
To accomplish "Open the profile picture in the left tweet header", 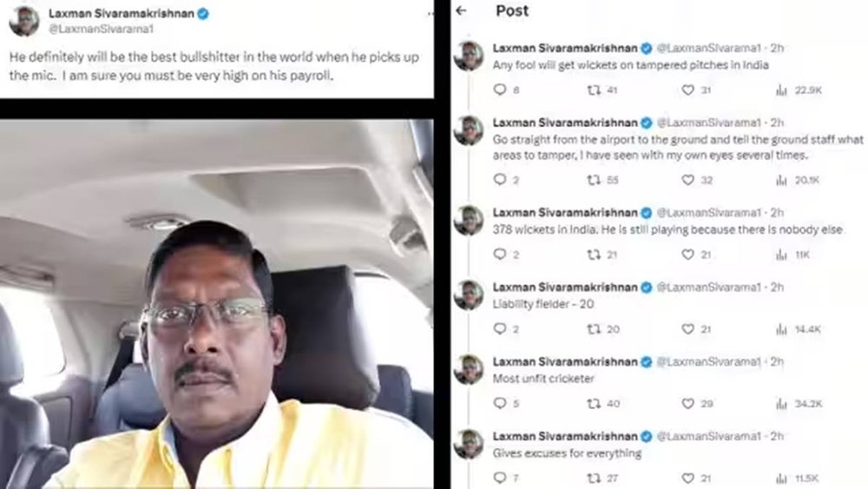I will click(x=24, y=21).
